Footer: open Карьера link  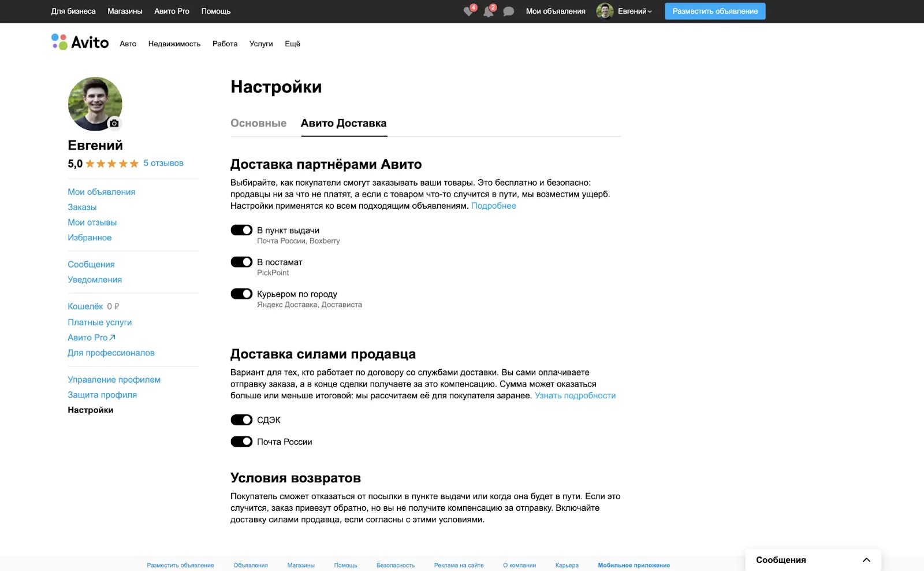(x=567, y=565)
